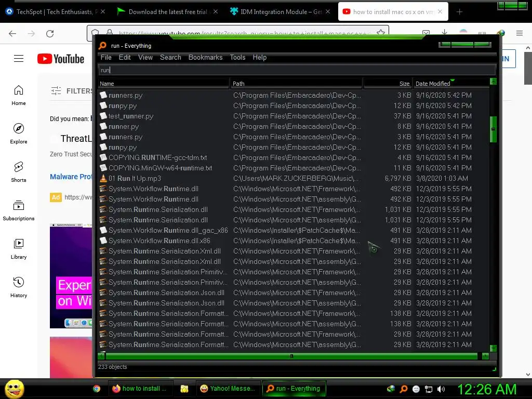Open YouTube Explore in sidebar

point(19,134)
